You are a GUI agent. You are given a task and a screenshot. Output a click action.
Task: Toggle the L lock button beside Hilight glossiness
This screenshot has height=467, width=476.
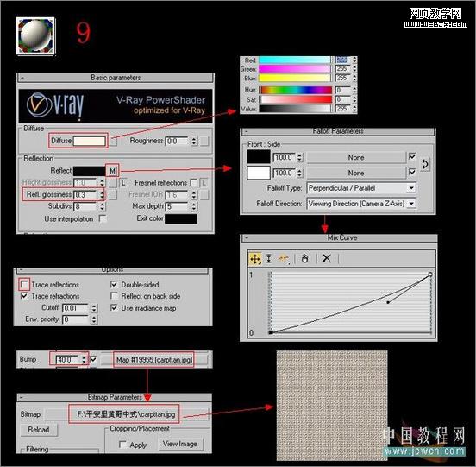point(123,183)
